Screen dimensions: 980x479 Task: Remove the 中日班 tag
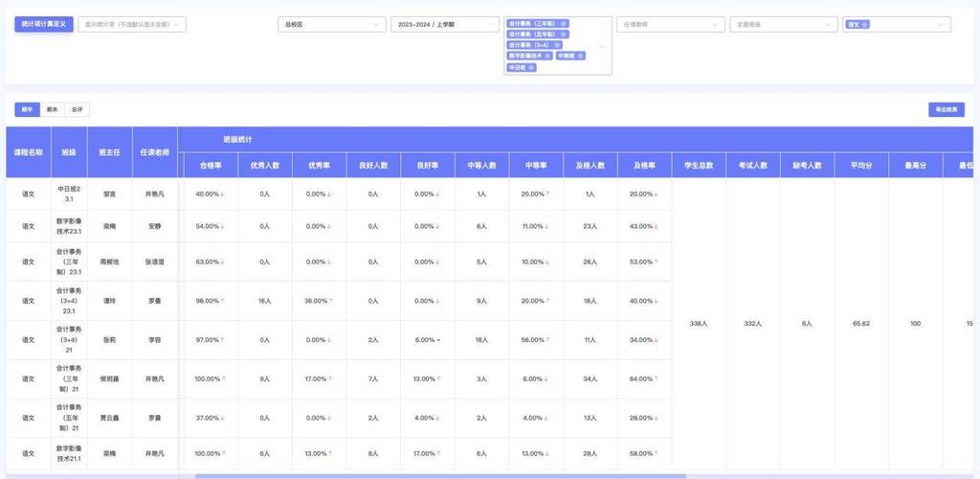click(x=531, y=67)
